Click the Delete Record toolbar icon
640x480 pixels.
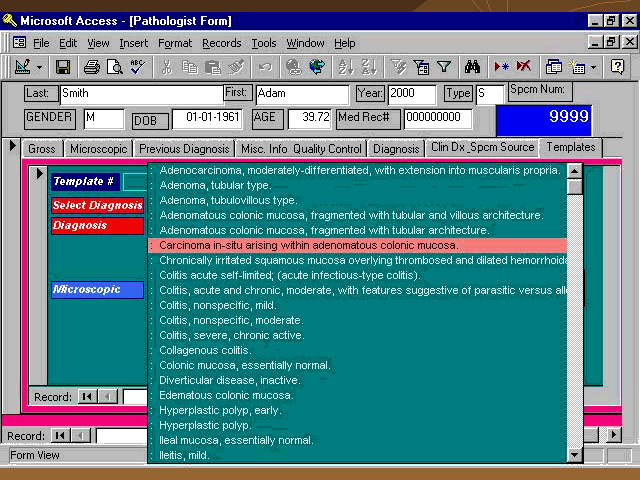(524, 67)
